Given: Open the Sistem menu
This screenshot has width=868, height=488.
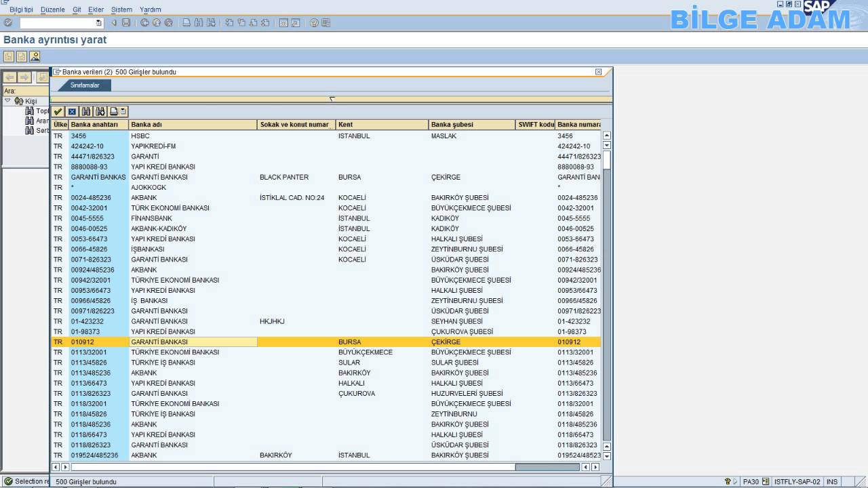Looking at the screenshot, I should click(122, 9).
